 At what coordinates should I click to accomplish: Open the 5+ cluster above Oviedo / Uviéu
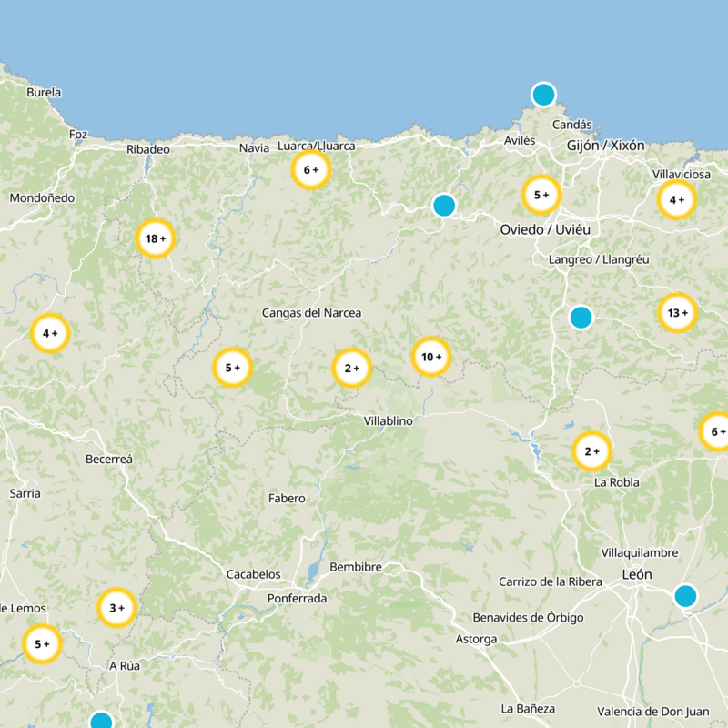click(x=541, y=195)
